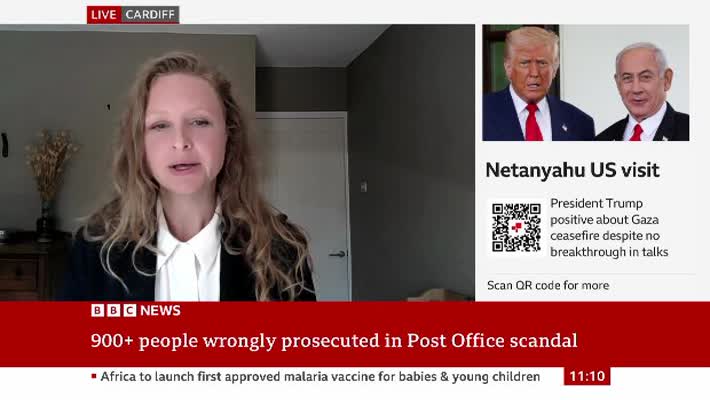Click the C block in BBC logo

coord(130,310)
